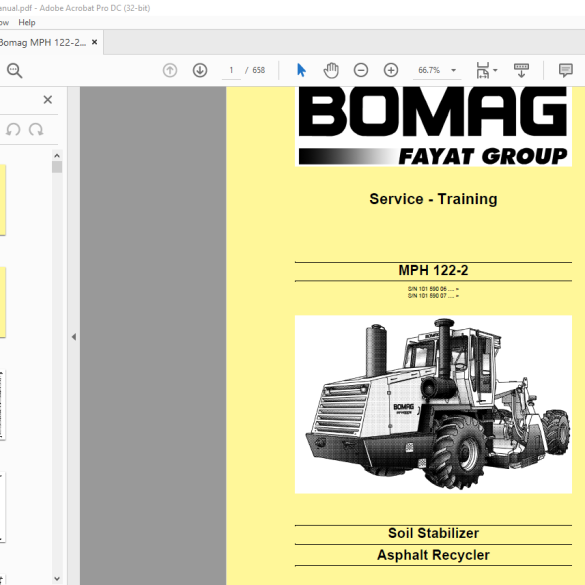The height and width of the screenshot is (585, 585).
Task: Click thumbnails scrollbar down arrow
Action: coord(57,579)
